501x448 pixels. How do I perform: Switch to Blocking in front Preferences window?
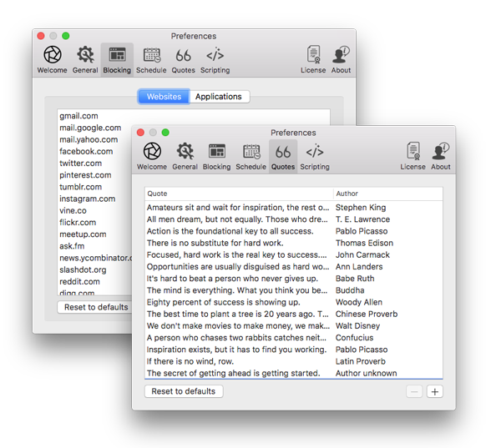pos(216,157)
